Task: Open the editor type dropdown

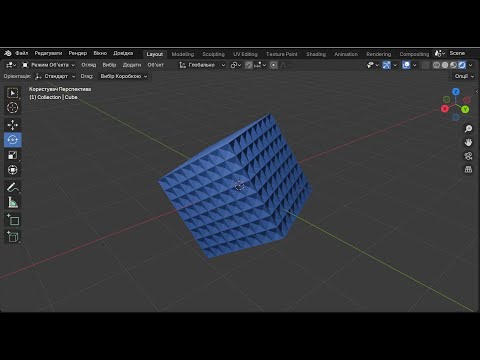Action: [11, 65]
